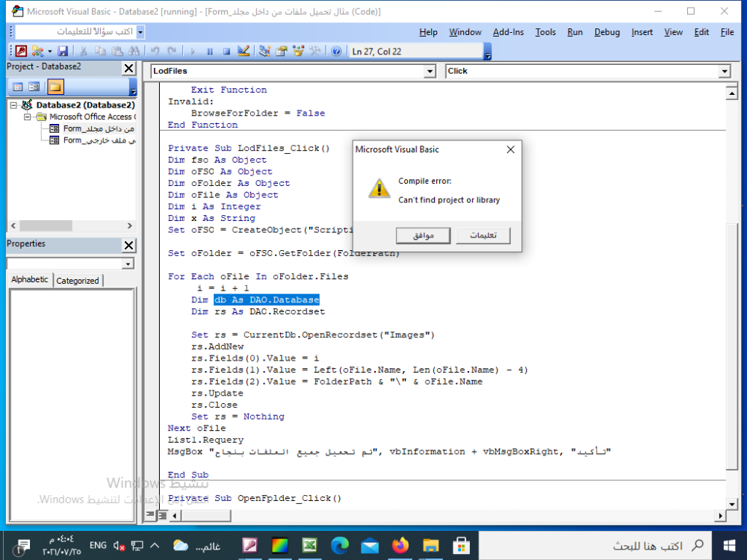The width and height of the screenshot is (747, 560).
Task: Open the LodFiles object dropdown
Action: [x=430, y=72]
